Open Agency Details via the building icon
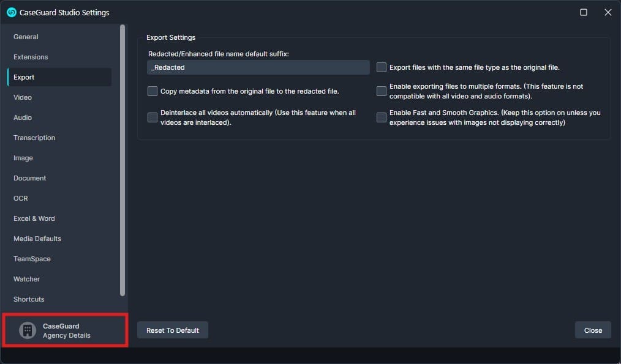Image resolution: width=621 pixels, height=364 pixels. [27, 330]
